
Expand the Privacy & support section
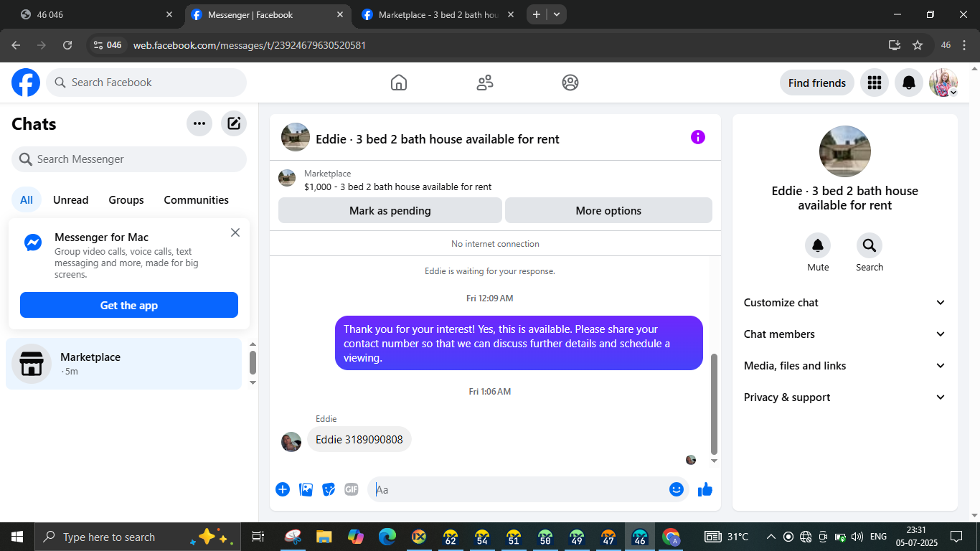click(x=845, y=397)
